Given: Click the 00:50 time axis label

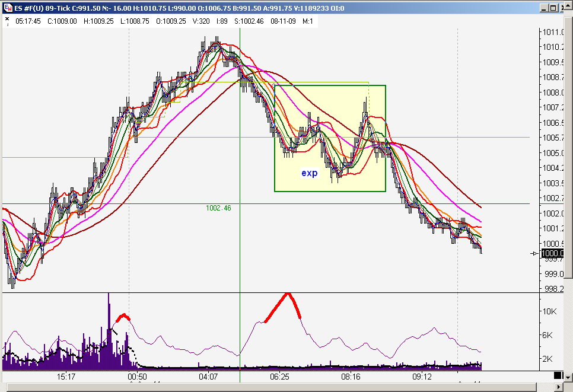Looking at the screenshot, I should click(x=137, y=377).
